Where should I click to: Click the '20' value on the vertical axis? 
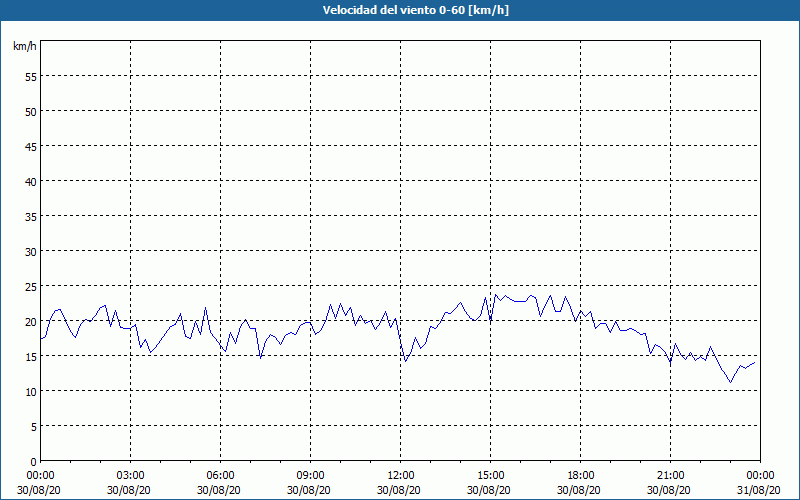(31, 321)
